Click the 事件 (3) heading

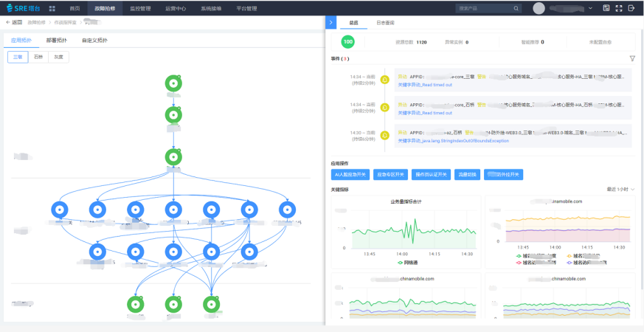[340, 59]
